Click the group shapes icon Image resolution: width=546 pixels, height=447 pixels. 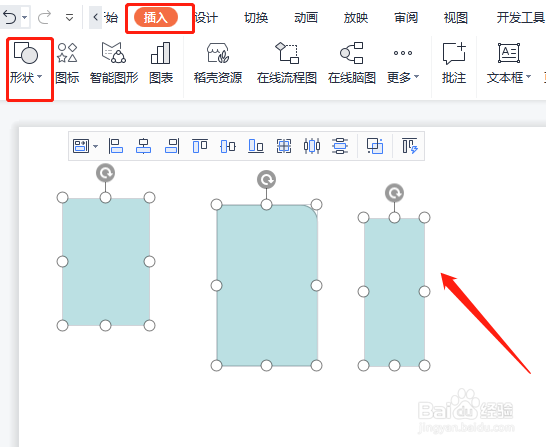point(375,146)
